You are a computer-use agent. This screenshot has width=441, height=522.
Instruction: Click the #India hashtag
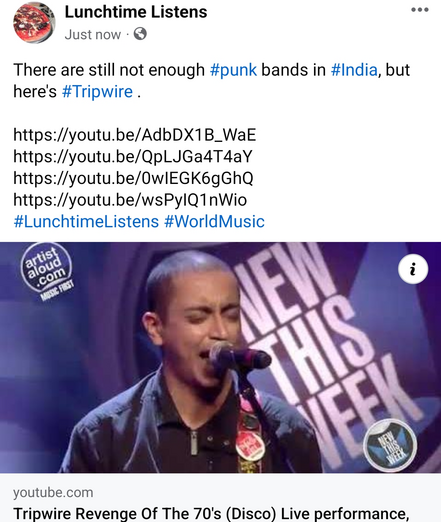point(354,70)
